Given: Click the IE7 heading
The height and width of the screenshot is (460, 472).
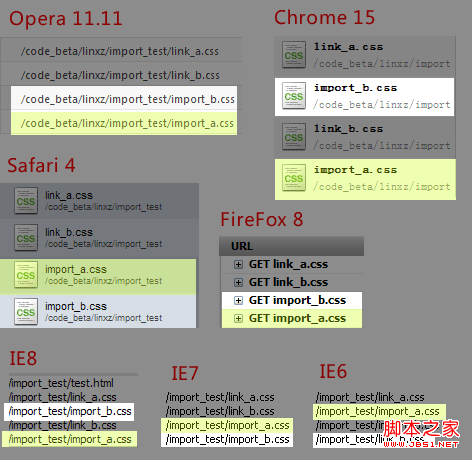Looking at the screenshot, I should coord(185,373).
